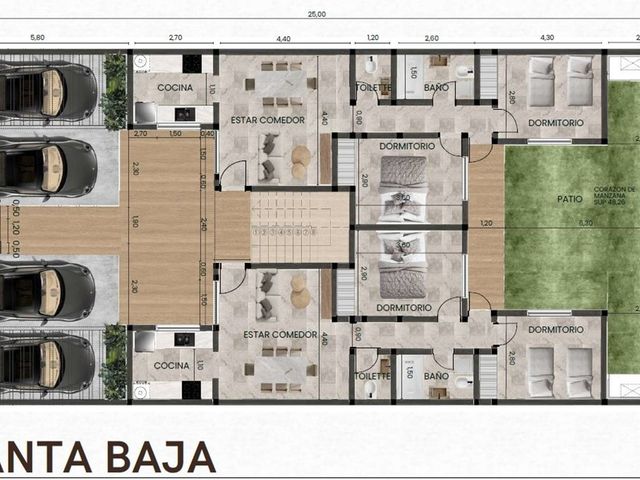Click COCINA label in the lower apartment

coord(171,366)
